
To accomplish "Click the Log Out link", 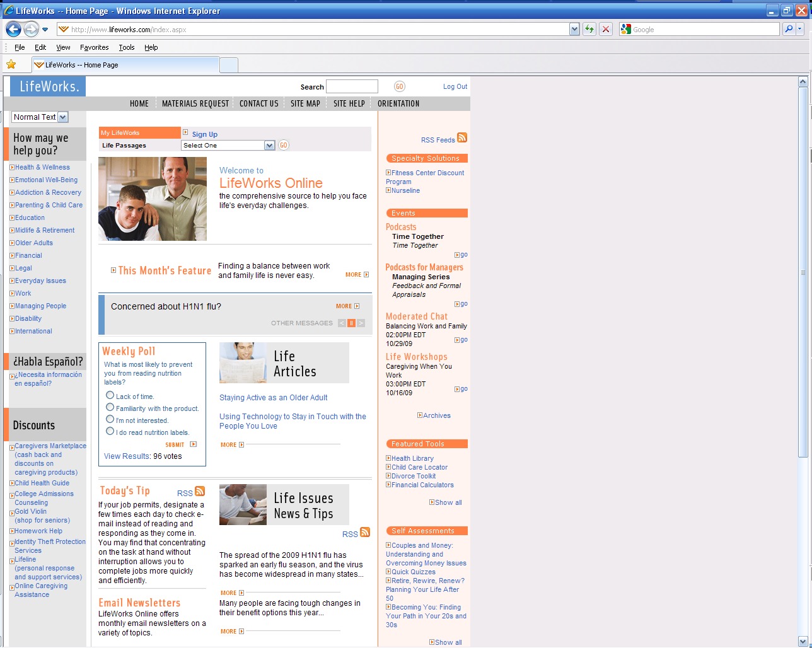I will 455,87.
